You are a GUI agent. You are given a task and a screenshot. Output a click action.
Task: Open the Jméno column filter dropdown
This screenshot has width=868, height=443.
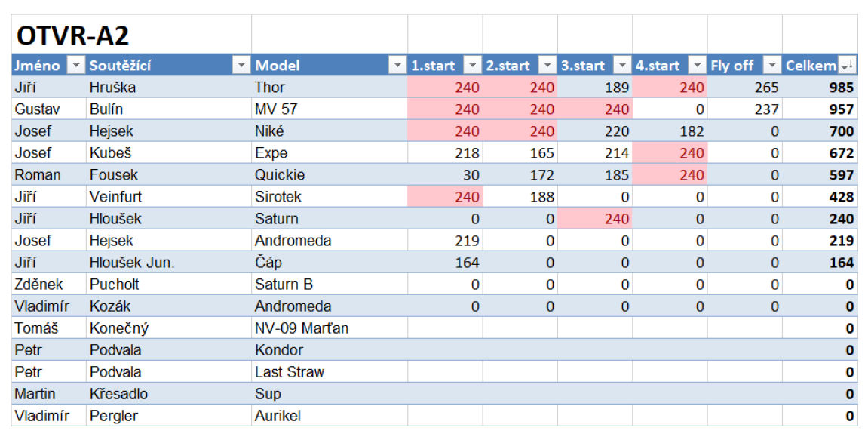point(76,66)
